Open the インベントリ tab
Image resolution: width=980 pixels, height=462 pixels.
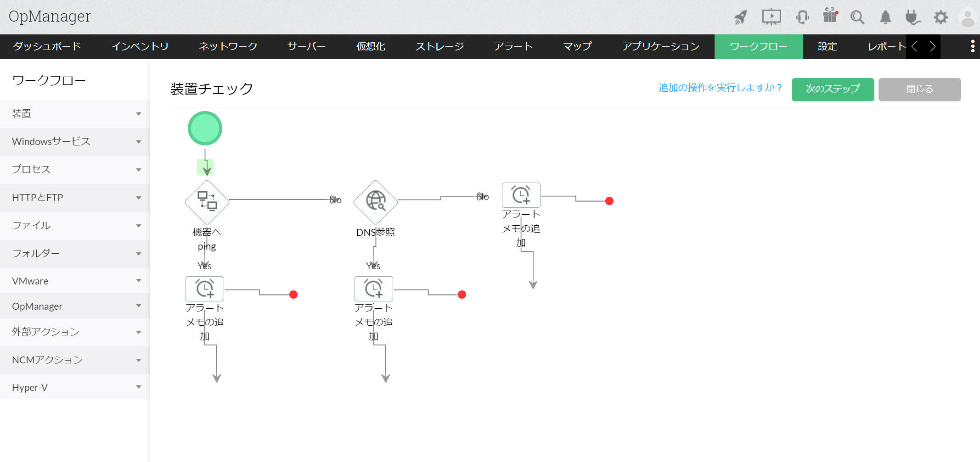pyautogui.click(x=140, y=46)
